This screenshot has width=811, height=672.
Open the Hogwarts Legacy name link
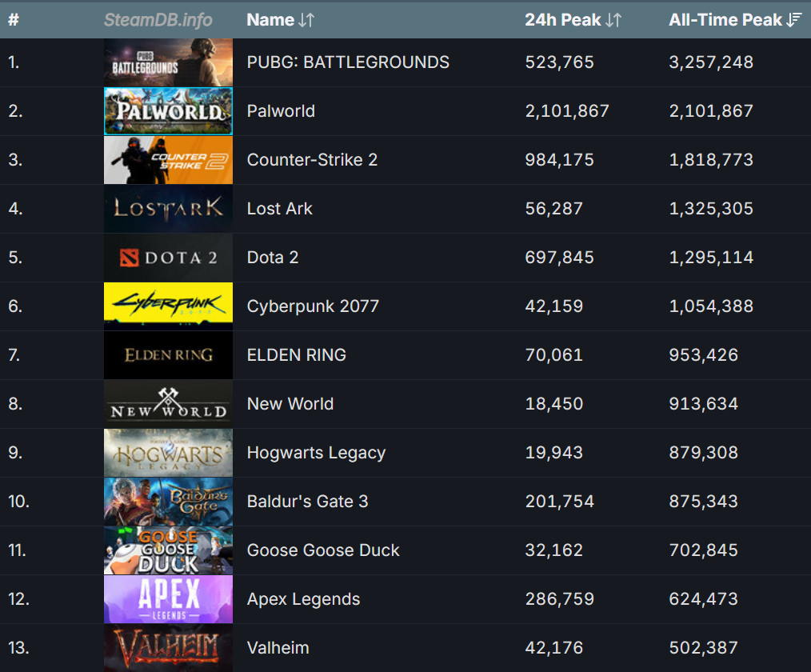pyautogui.click(x=316, y=453)
